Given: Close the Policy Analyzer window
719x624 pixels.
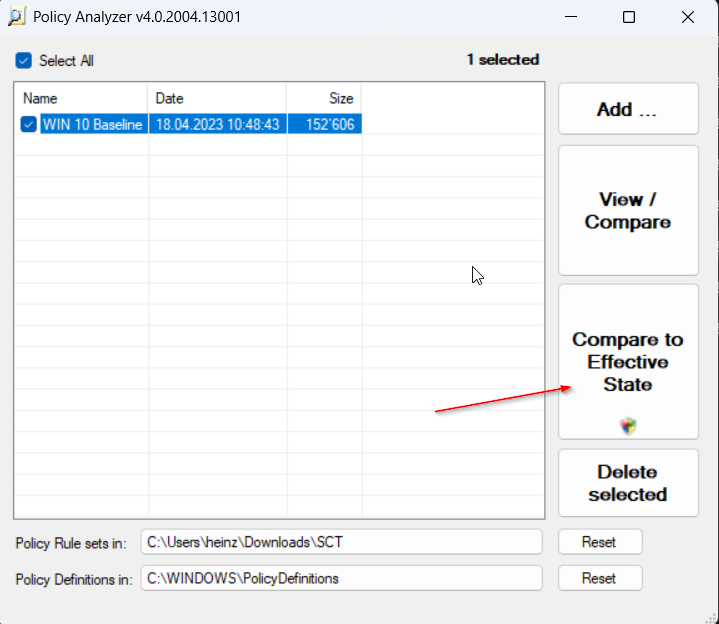Looking at the screenshot, I should [688, 17].
